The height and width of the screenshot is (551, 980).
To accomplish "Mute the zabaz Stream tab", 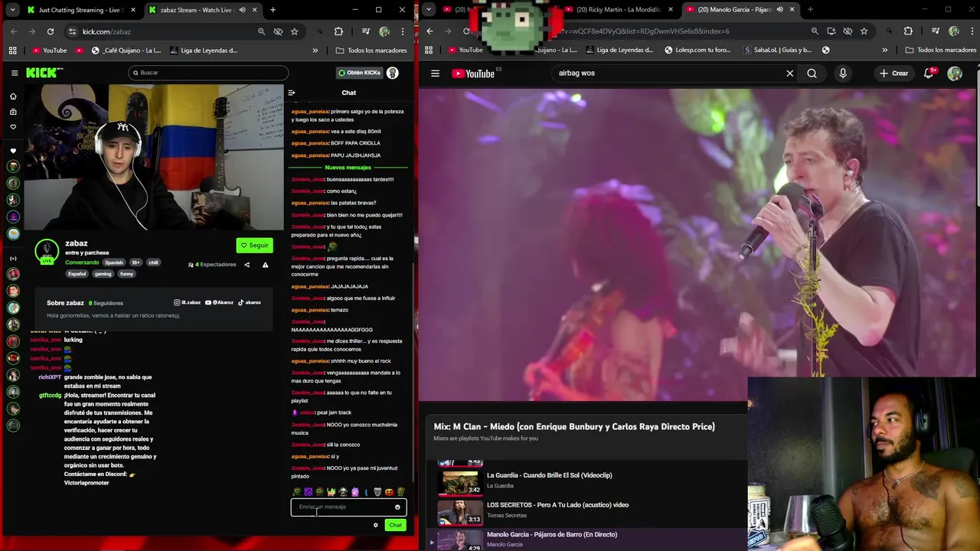I will (242, 10).
